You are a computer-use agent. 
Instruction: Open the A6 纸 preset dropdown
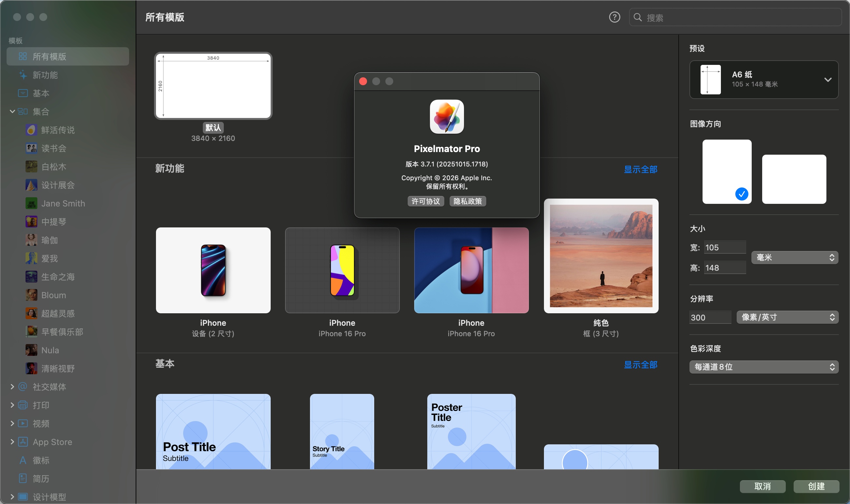(x=763, y=80)
